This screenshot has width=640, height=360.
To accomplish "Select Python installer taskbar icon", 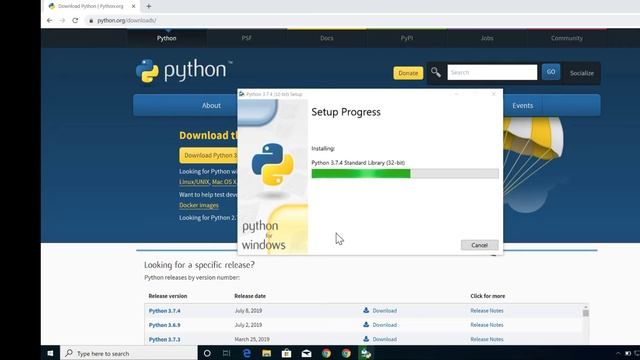I will (366, 353).
